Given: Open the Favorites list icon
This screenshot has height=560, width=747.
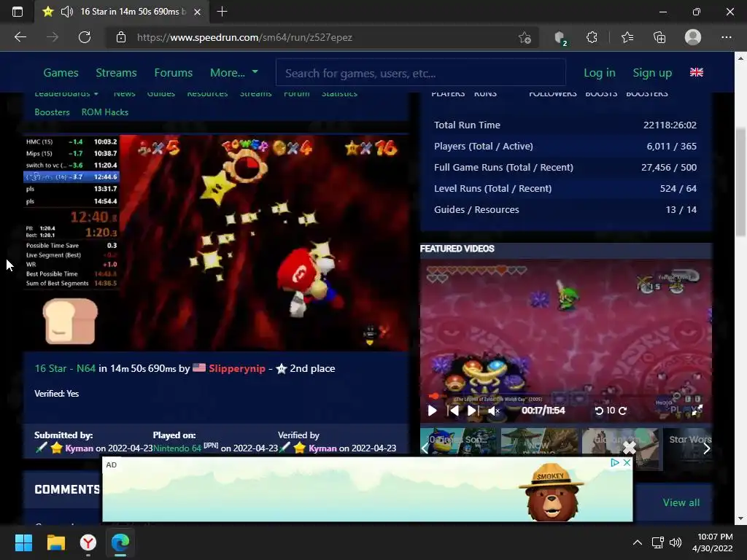Looking at the screenshot, I should [x=627, y=37].
